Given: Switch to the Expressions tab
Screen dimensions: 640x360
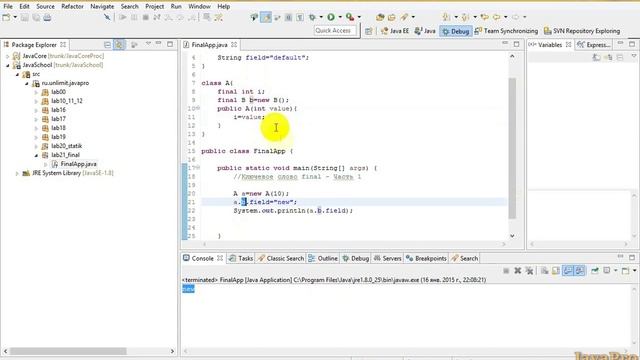Looking at the screenshot, I should point(593,45).
